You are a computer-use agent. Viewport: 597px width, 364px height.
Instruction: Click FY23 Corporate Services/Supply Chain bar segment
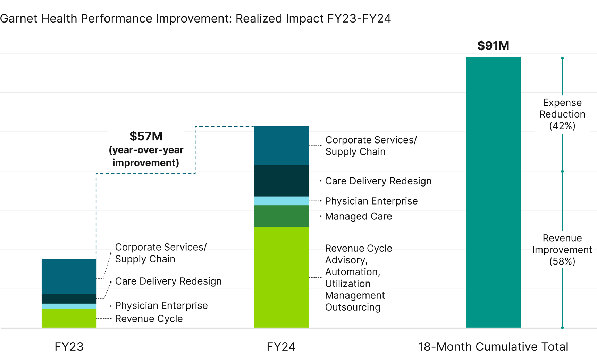69,276
